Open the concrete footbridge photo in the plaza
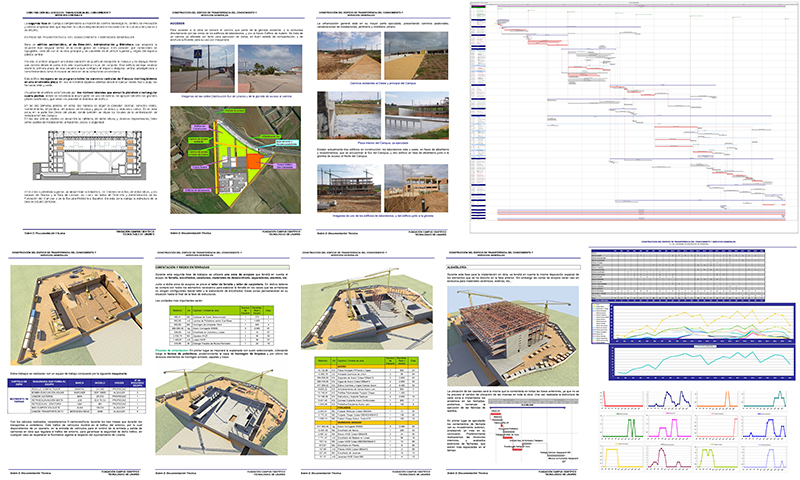Screen dimensions: 800x480 pyautogui.click(x=416, y=115)
